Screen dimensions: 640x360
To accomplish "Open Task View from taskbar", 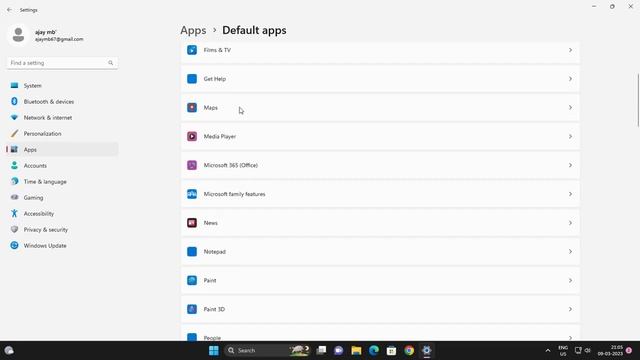I will tap(321, 351).
